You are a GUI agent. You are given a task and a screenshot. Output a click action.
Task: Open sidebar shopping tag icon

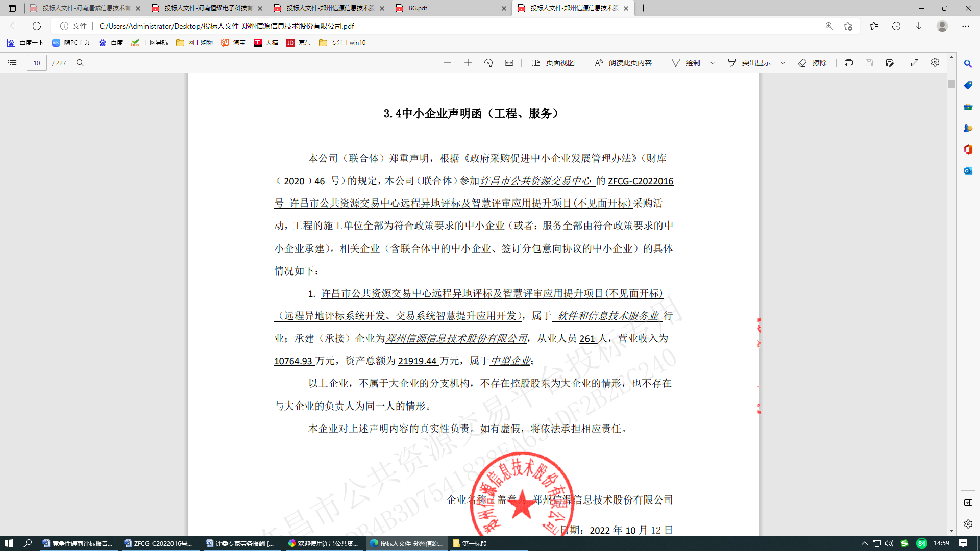click(968, 85)
